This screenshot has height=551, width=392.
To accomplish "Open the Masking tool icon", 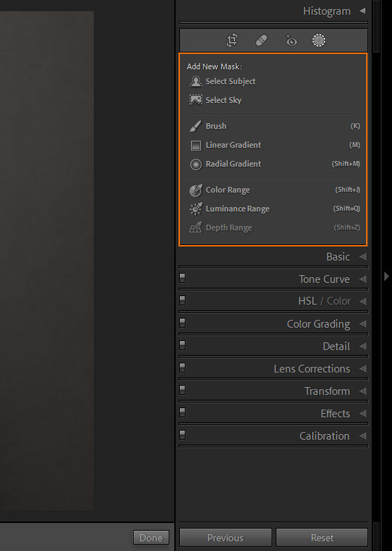I will tap(318, 41).
